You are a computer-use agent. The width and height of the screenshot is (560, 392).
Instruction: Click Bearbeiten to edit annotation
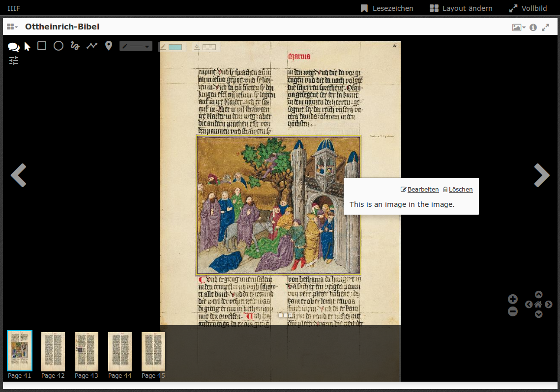420,190
